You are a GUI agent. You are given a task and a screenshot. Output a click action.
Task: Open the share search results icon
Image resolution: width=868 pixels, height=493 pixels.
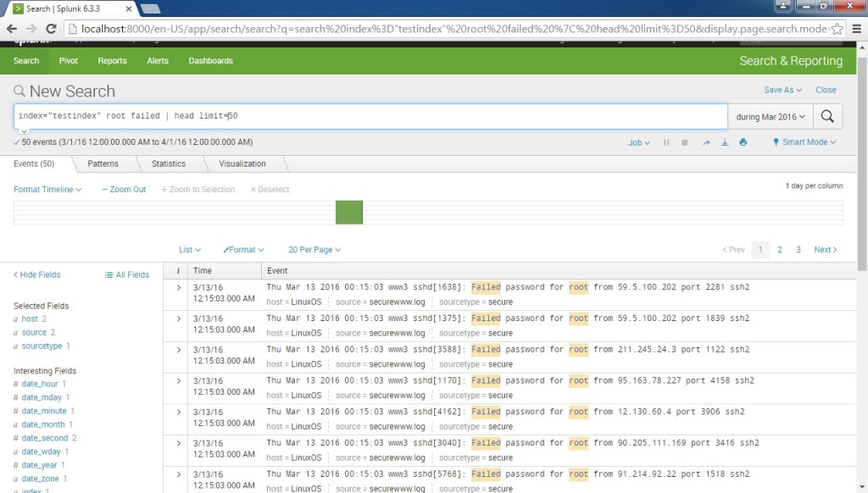click(706, 142)
